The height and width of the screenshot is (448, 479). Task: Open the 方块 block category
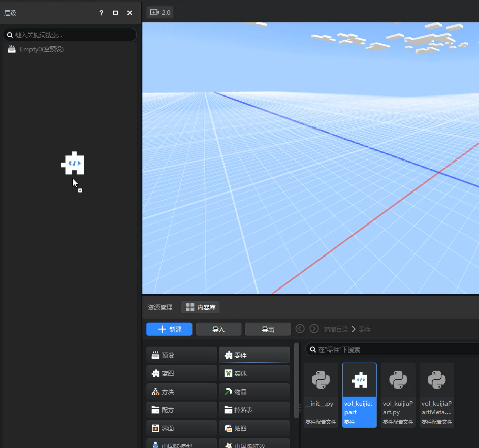pos(182,392)
